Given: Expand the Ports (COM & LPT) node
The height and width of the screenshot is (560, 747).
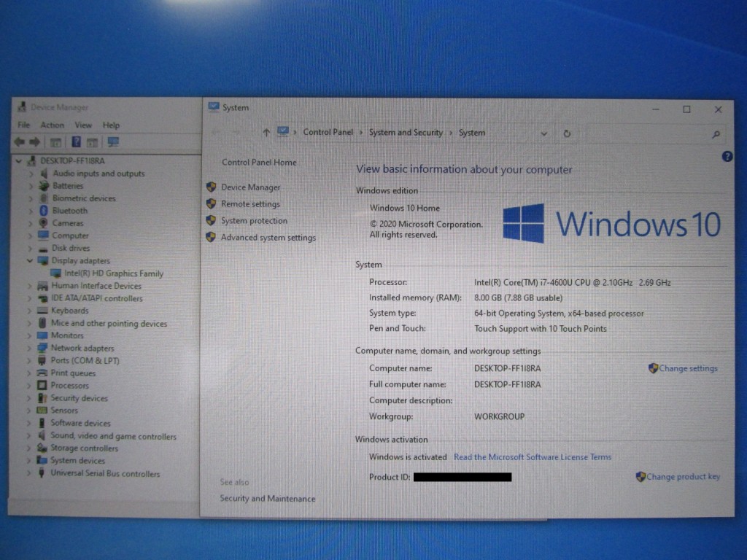Looking at the screenshot, I should coord(29,360).
